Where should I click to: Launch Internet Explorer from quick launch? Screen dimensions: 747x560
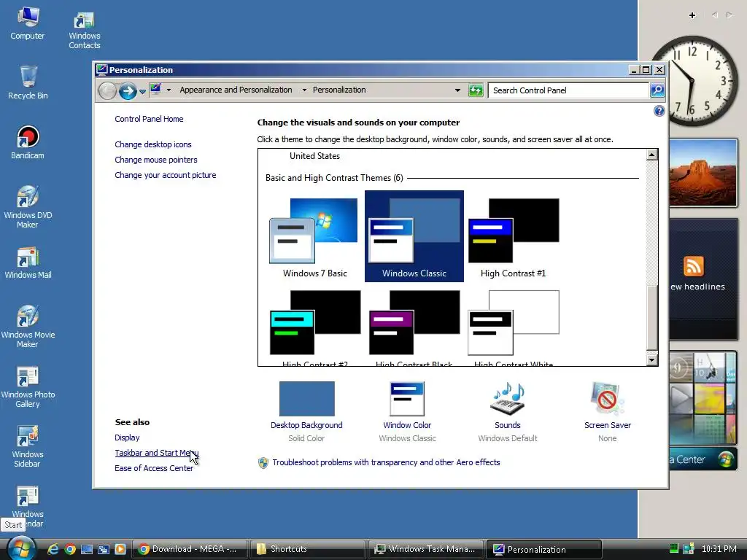pyautogui.click(x=53, y=549)
